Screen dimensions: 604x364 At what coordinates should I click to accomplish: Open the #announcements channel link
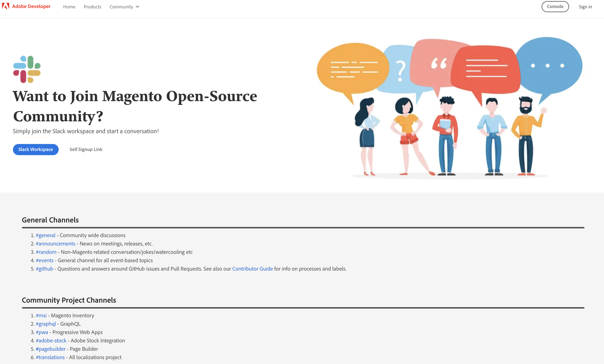[x=55, y=244]
